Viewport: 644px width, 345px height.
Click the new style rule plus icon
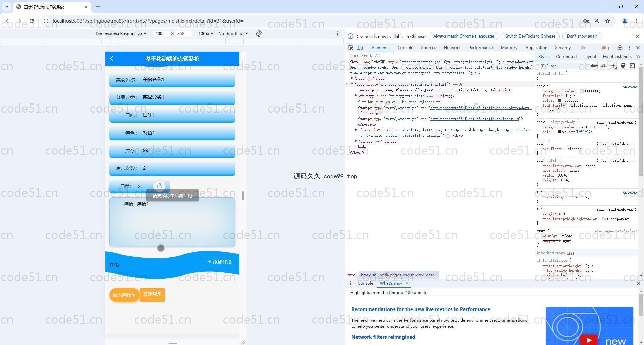click(x=614, y=66)
